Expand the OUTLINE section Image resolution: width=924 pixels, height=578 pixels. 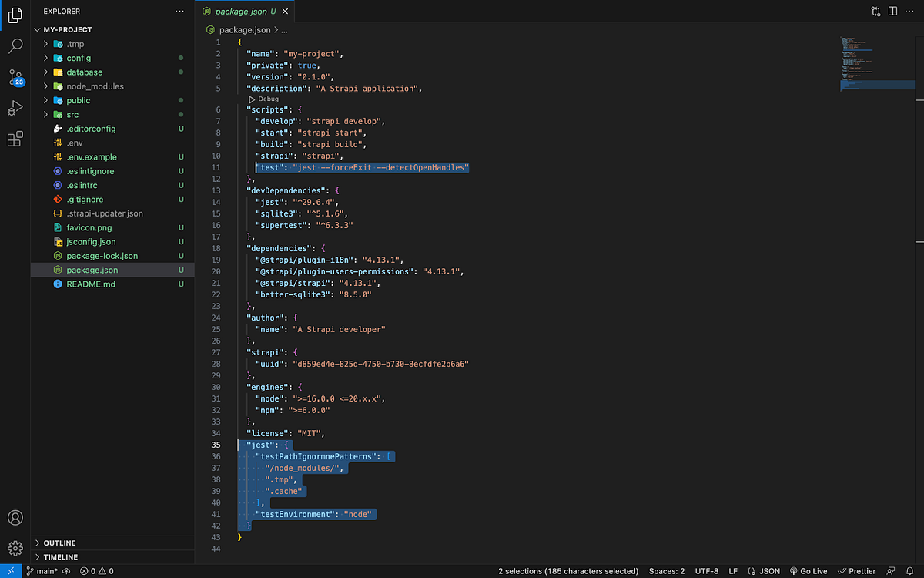pyautogui.click(x=58, y=543)
